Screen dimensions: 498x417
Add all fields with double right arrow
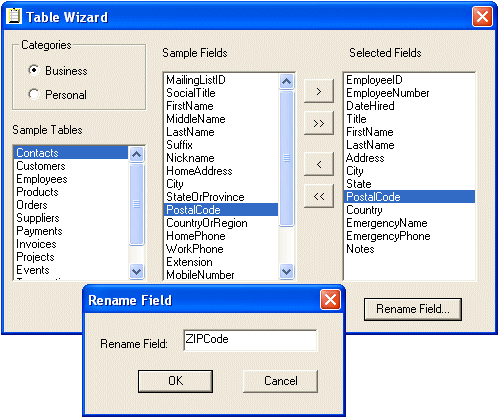click(319, 123)
